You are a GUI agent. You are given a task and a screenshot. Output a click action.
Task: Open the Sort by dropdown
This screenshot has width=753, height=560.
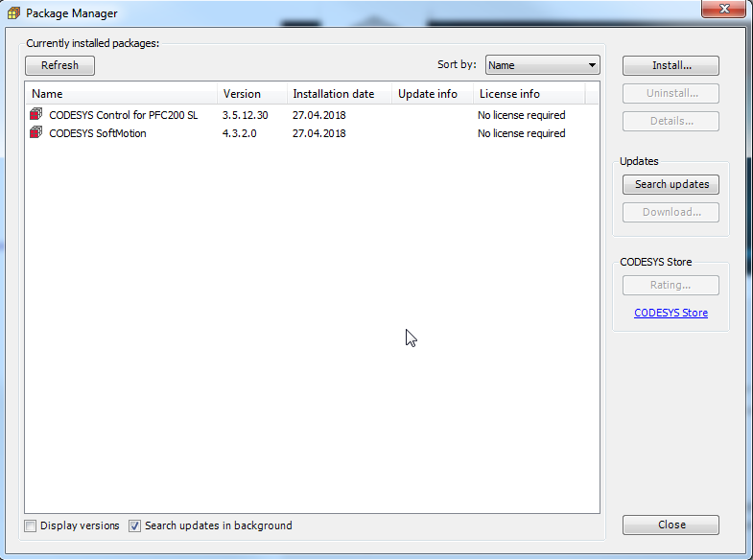(542, 65)
